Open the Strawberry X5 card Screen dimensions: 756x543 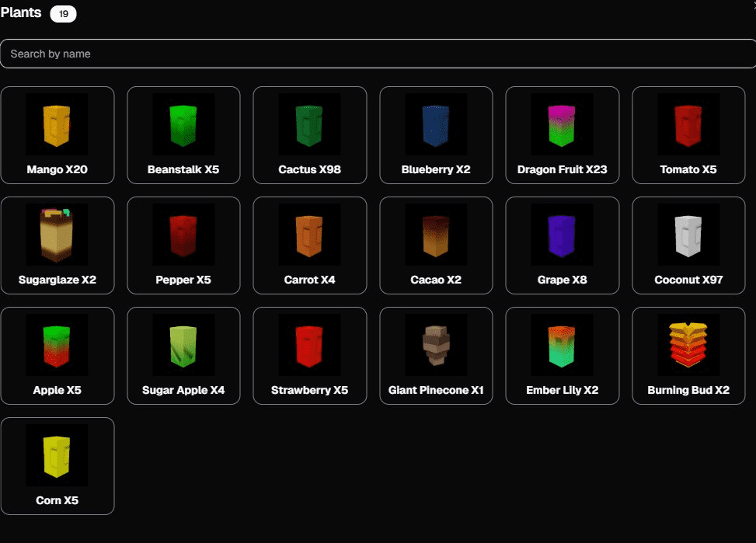(x=309, y=356)
